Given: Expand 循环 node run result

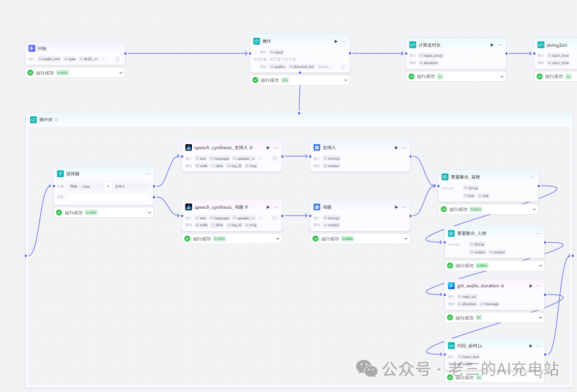Looking at the screenshot, I should 346,80.
